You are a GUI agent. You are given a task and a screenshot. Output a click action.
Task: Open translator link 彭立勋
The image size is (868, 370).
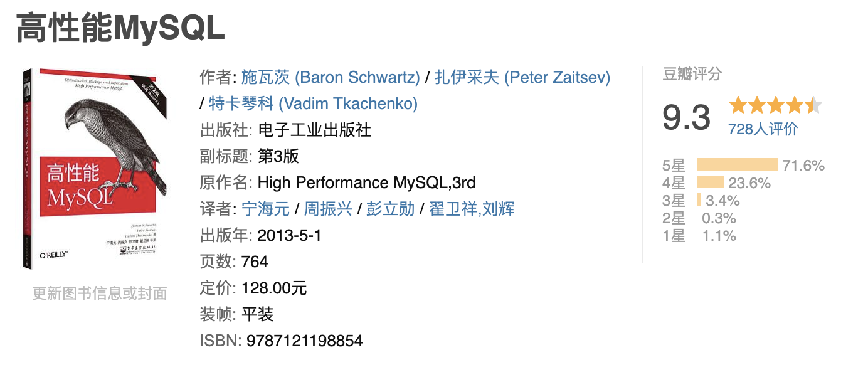point(392,209)
